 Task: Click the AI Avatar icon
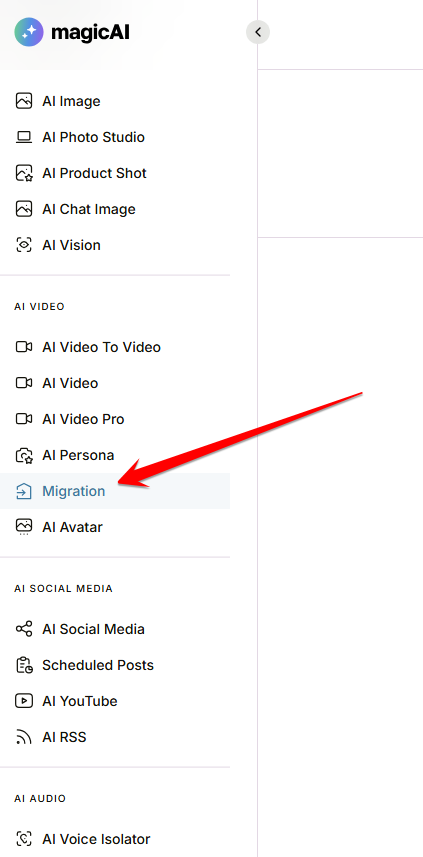(24, 527)
